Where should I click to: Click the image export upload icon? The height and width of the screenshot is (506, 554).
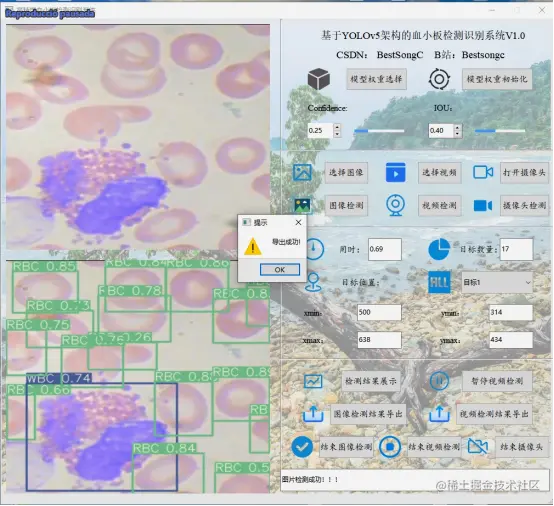(313, 413)
